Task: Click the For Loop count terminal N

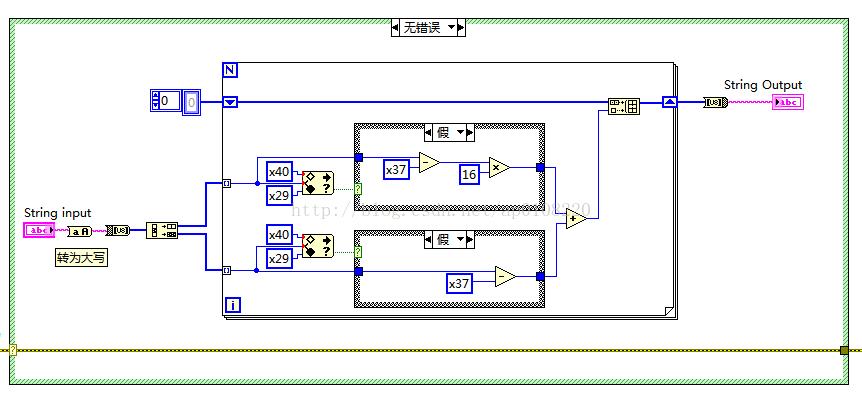Action: click(x=230, y=70)
